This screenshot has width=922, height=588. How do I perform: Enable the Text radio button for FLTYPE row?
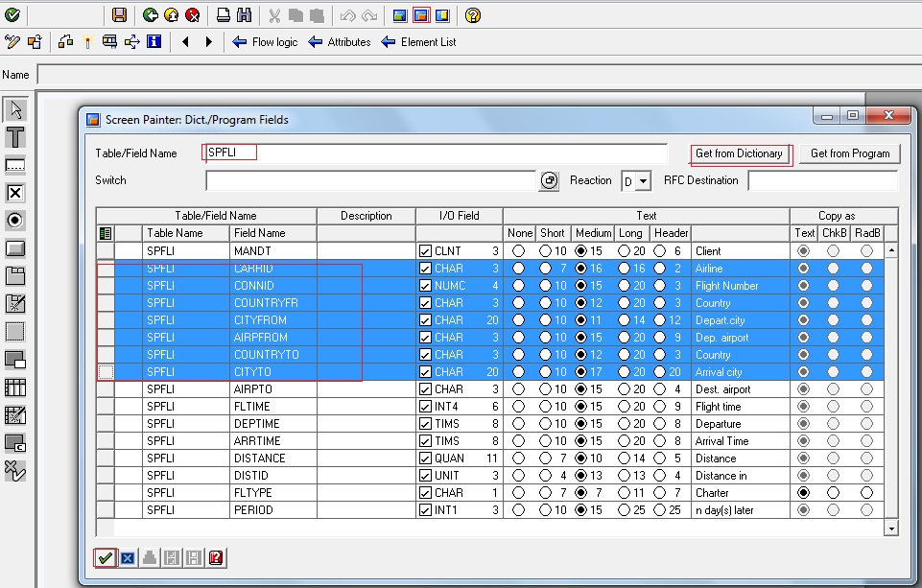[804, 492]
